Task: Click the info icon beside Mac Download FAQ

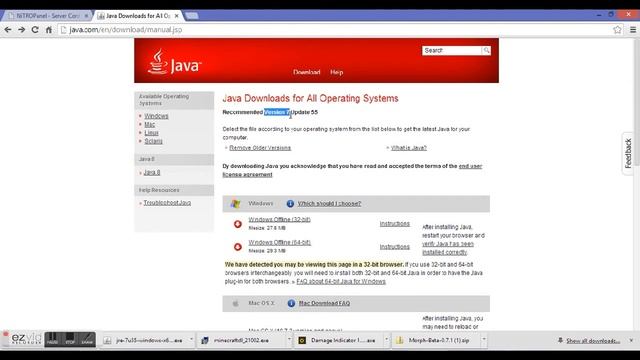Action: [x=291, y=303]
